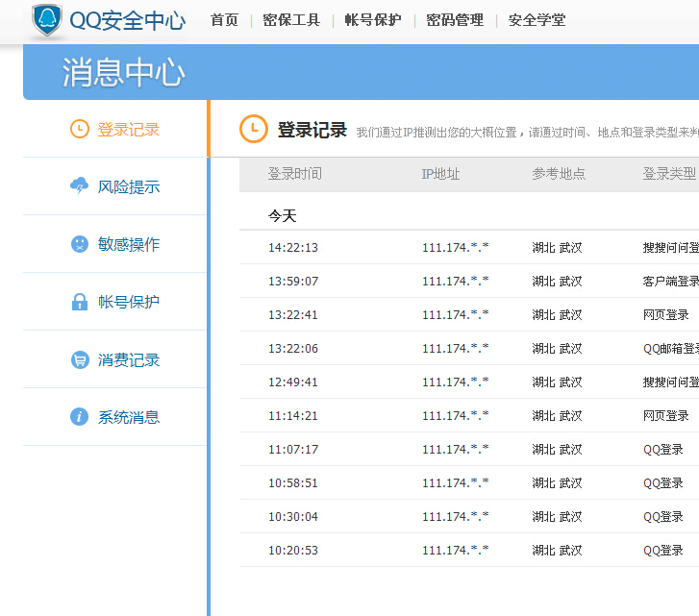Click the IP address in the 10:30:04 row
The height and width of the screenshot is (616, 699).
tap(455, 516)
